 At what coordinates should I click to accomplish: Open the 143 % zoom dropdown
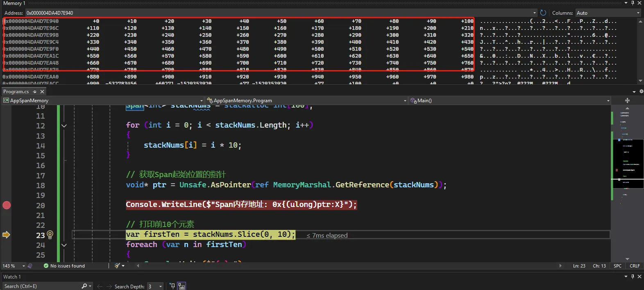pos(14,266)
